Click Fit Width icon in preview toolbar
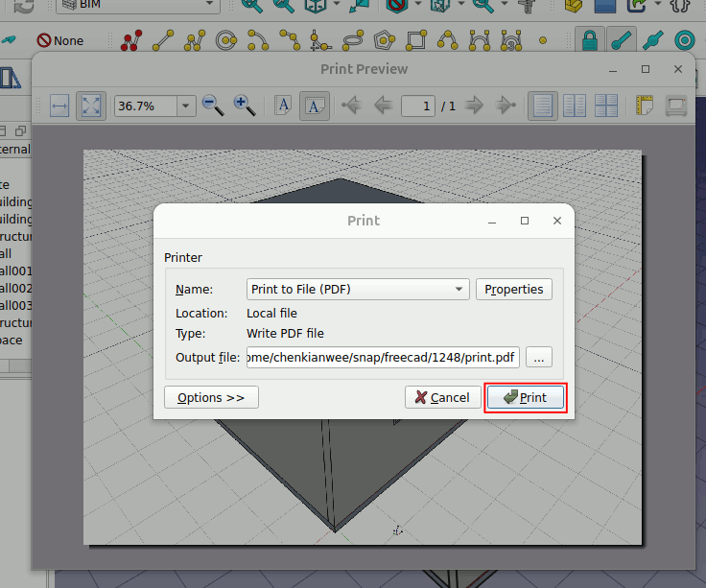706x588 pixels. coord(59,106)
